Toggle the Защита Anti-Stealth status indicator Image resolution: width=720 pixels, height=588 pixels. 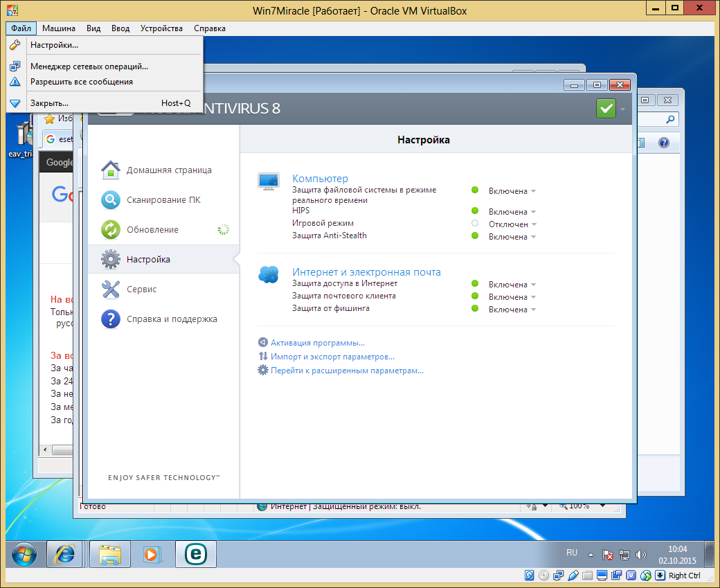(475, 235)
